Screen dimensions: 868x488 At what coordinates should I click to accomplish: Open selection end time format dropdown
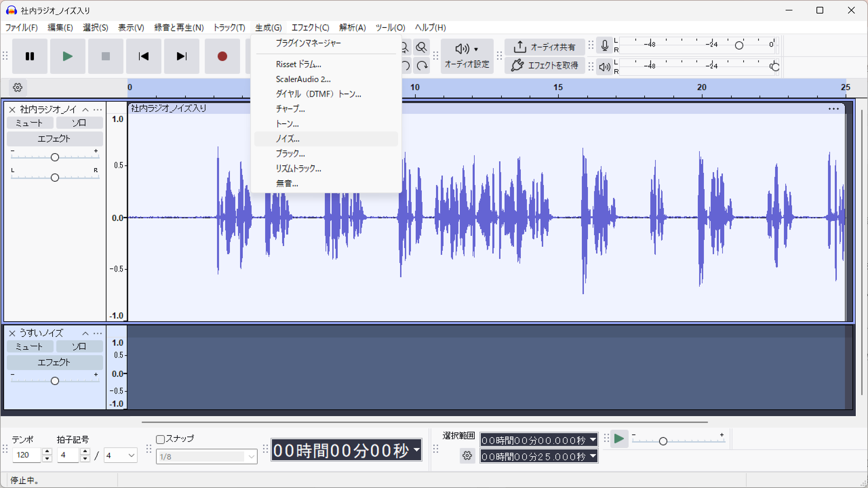(593, 456)
